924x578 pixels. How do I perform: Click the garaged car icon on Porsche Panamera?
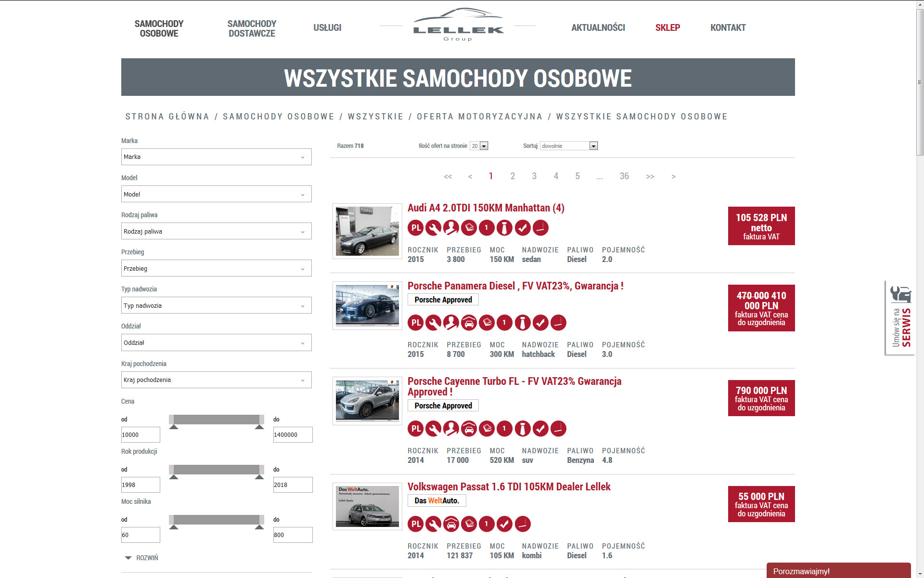point(469,323)
